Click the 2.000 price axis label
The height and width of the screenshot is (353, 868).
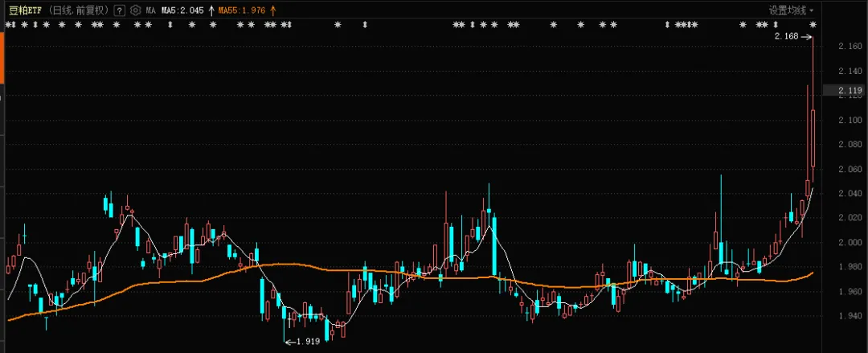point(850,243)
